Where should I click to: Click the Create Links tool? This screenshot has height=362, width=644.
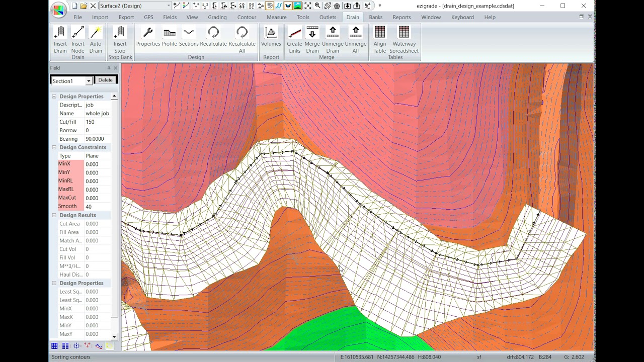(295, 40)
